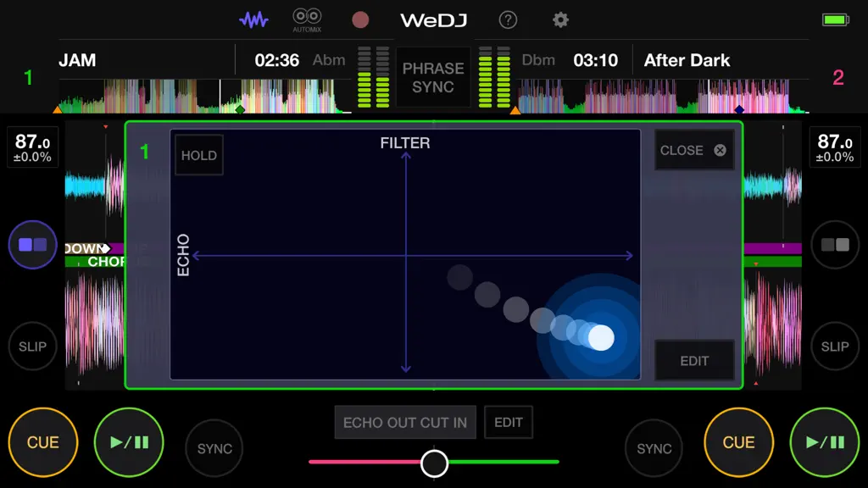Open settings gear icon
The width and height of the screenshot is (868, 488).
pyautogui.click(x=560, y=20)
